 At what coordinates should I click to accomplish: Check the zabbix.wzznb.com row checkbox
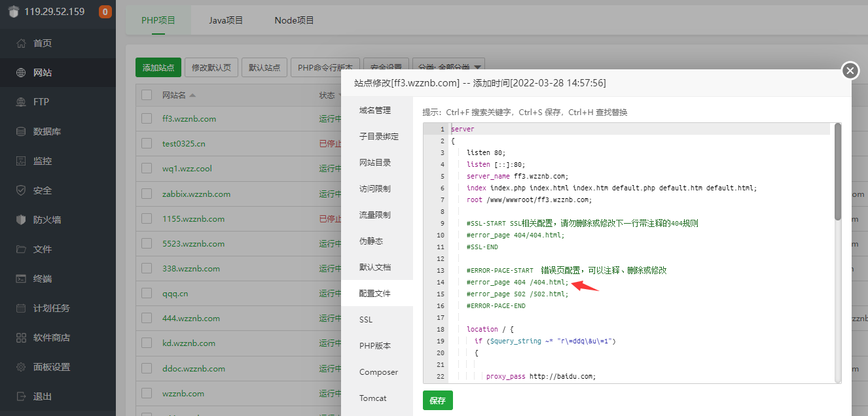147,194
